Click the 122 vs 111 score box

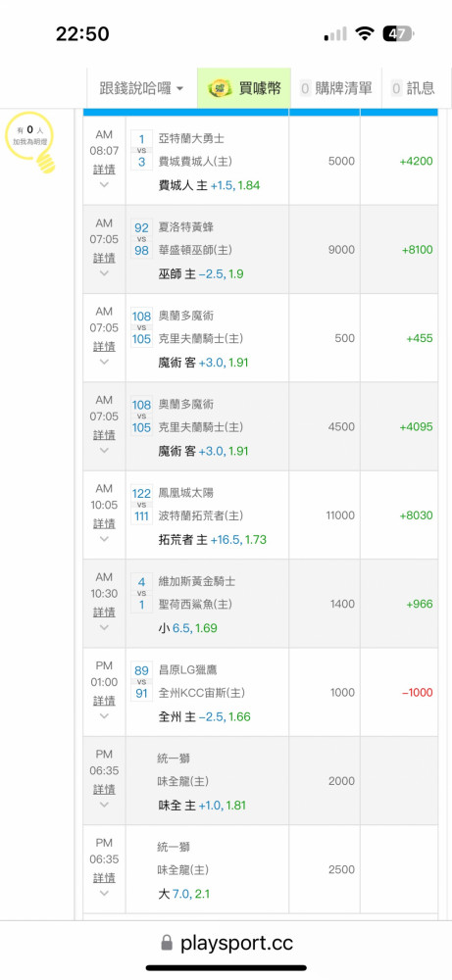141,505
